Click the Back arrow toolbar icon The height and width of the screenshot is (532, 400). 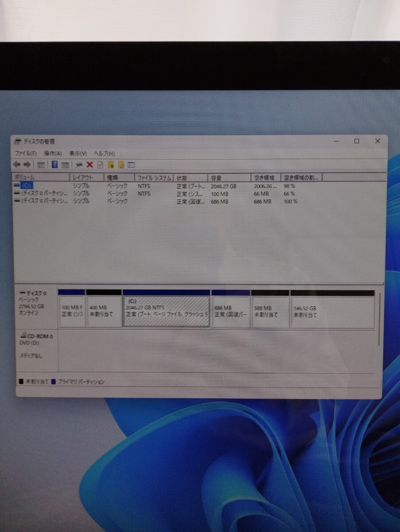pyautogui.click(x=17, y=164)
